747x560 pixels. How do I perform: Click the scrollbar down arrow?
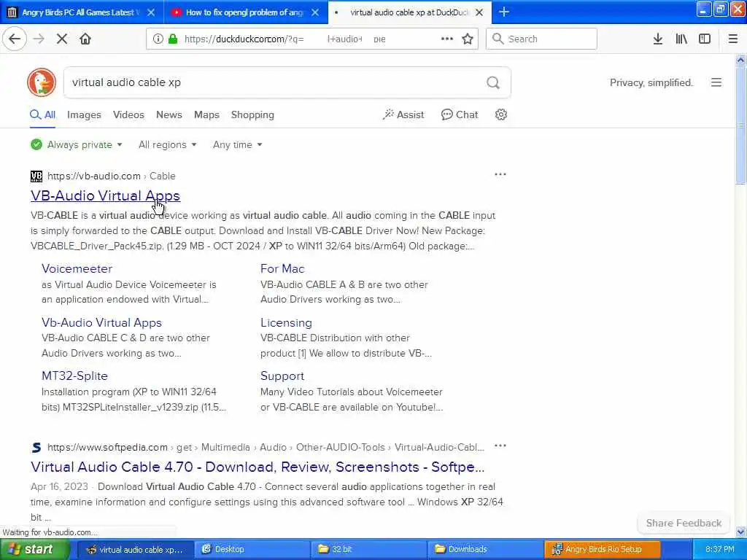point(740,532)
